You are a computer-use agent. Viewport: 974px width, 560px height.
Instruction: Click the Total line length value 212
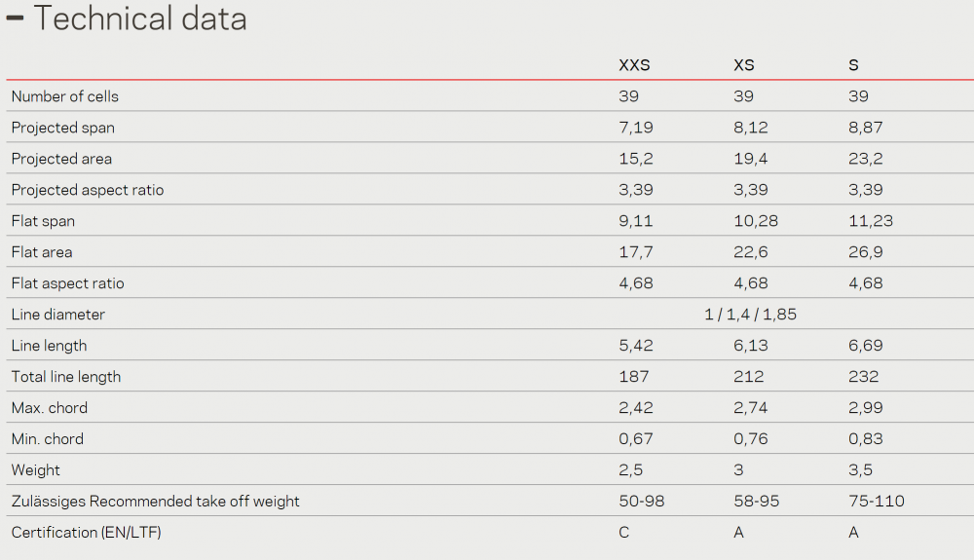click(x=748, y=376)
